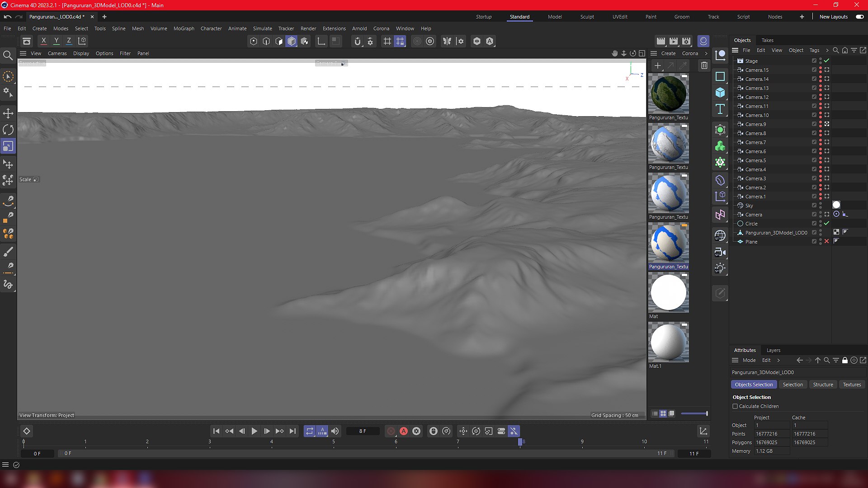
Task: Expand Attributes menu chevron after Edit
Action: pyautogui.click(x=778, y=360)
